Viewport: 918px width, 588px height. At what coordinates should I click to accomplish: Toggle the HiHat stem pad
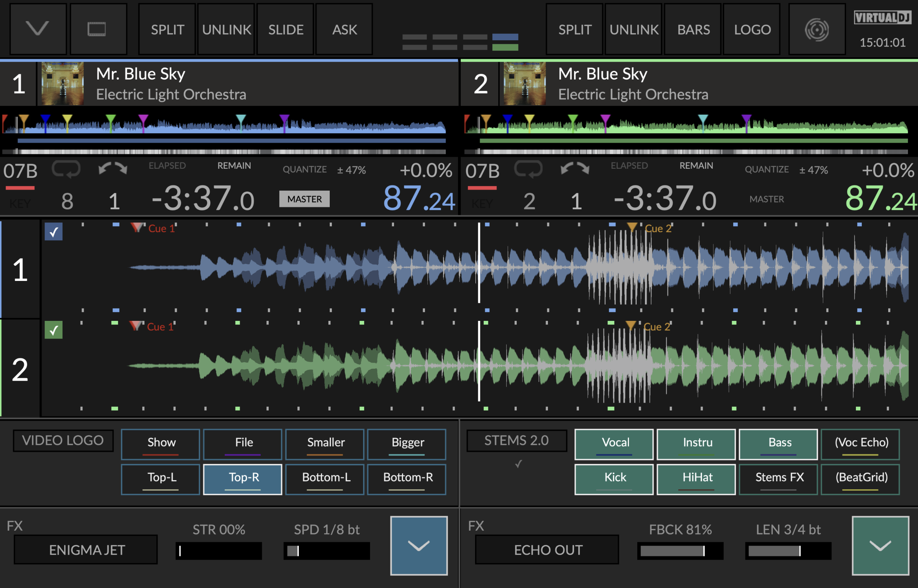[x=696, y=479]
